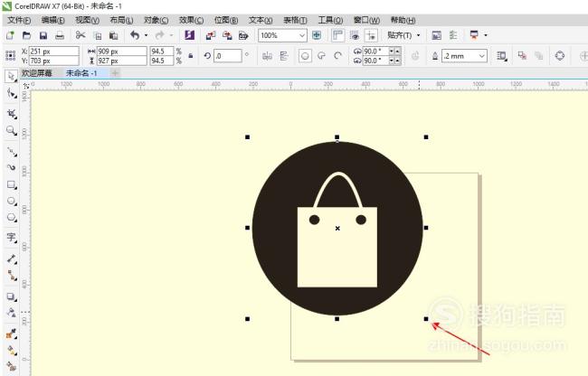
Task: Select the Pick tool in toolbox
Action: click(x=11, y=77)
